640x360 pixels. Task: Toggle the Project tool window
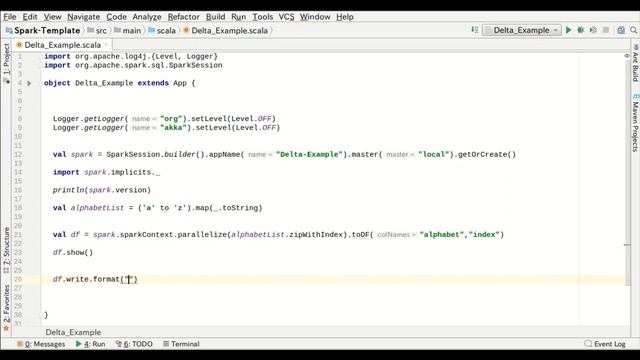[6, 63]
